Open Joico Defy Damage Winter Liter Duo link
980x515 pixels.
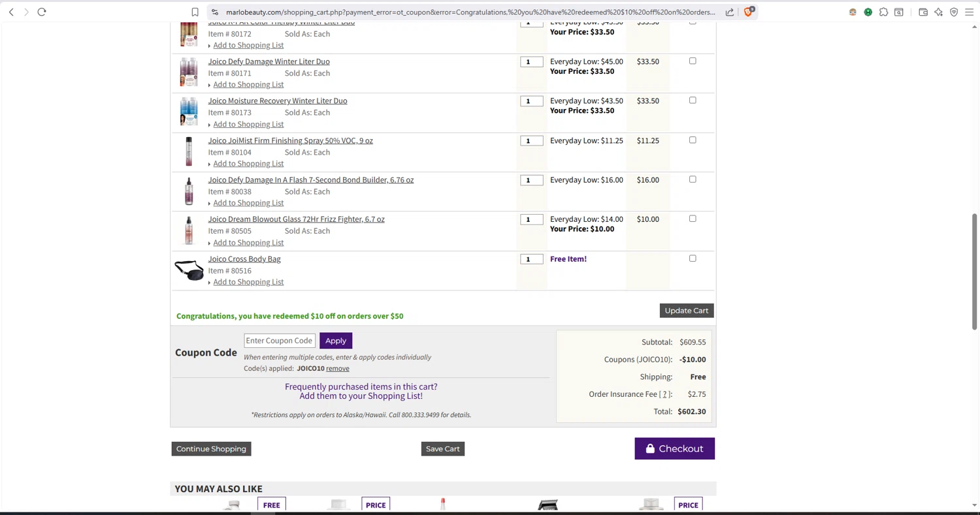click(x=269, y=61)
